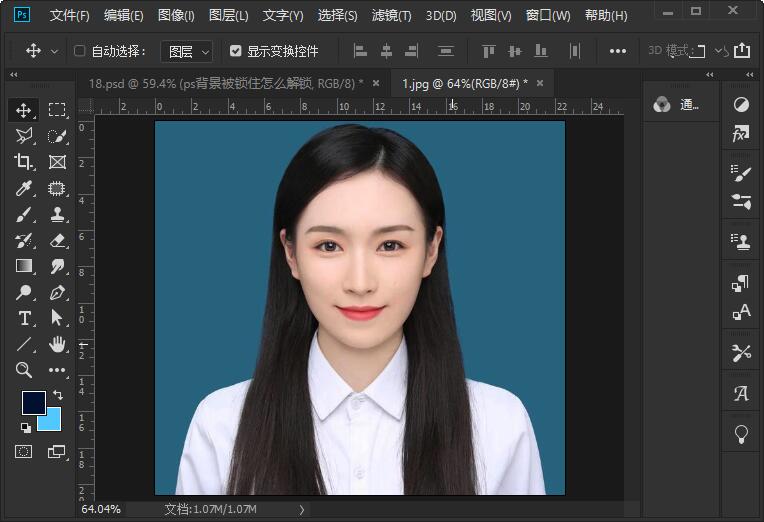Select the Zoom tool
Image resolution: width=764 pixels, height=522 pixels.
23,370
